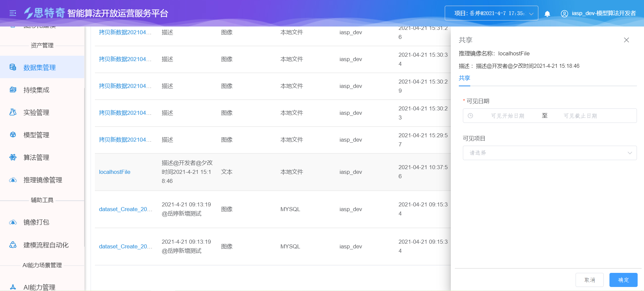Viewport: 644px width, 291px height.
Task: Open the 数据集管理 menu item
Action: 42,67
